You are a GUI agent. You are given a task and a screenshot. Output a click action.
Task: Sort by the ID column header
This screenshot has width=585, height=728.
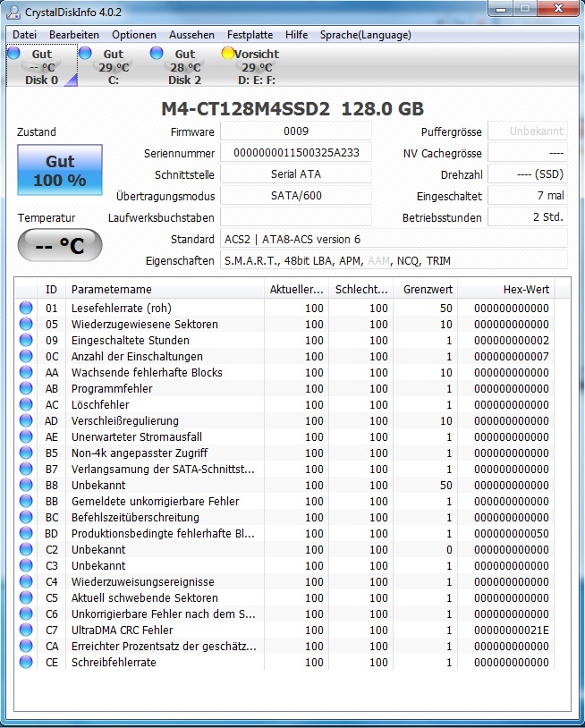(x=51, y=289)
